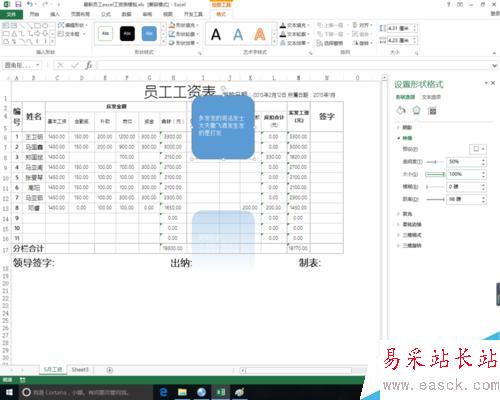The width and height of the screenshot is (500, 400).
Task: Open the Text Outline dropdown
Action: (295, 34)
